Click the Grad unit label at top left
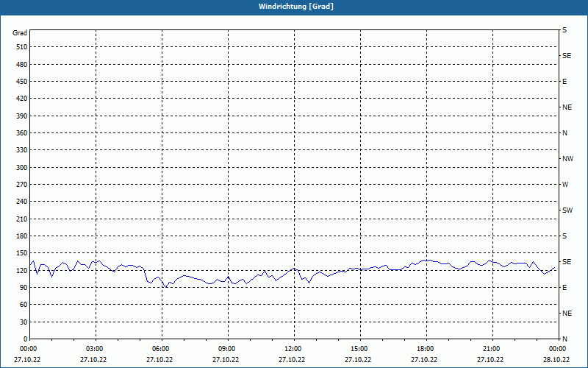The height and width of the screenshot is (368, 588). (x=20, y=33)
